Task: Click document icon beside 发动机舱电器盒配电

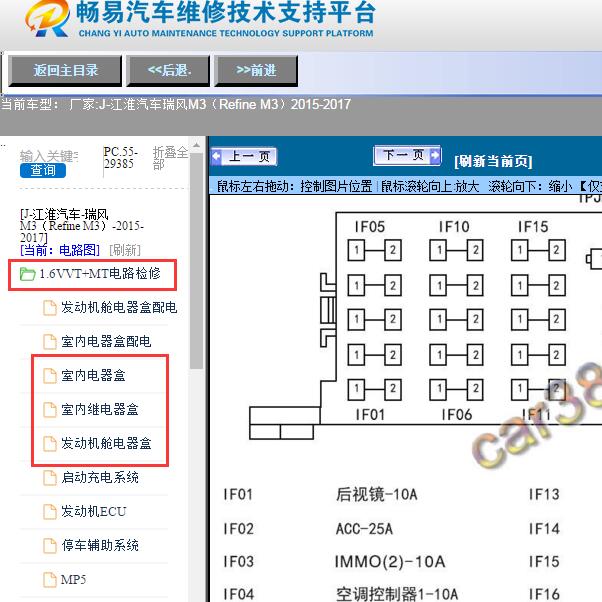Action: (x=50, y=308)
